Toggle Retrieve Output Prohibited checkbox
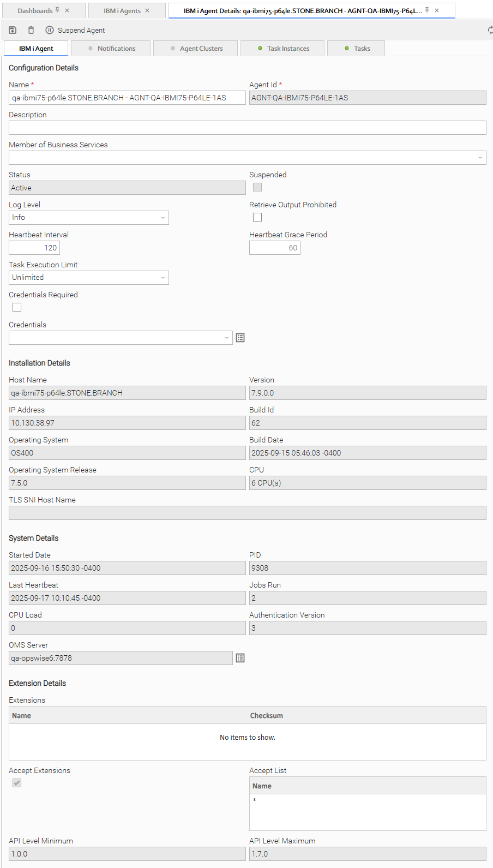 coord(257,217)
